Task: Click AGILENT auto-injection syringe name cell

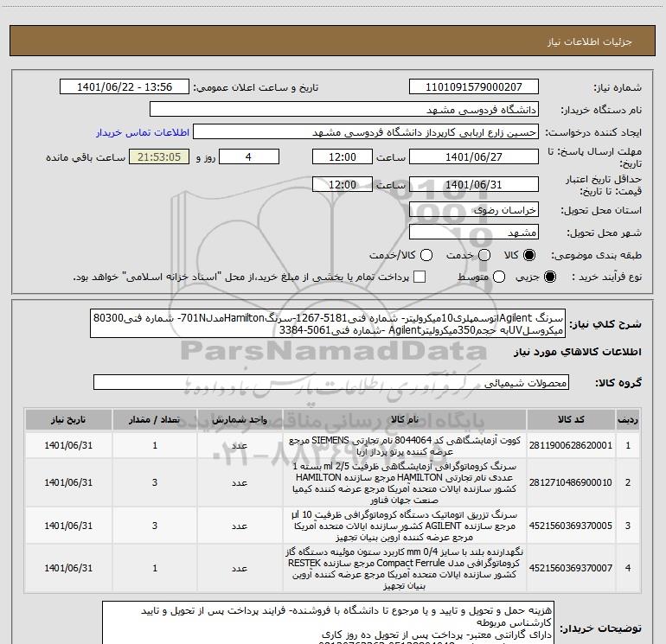Action: 405,526
